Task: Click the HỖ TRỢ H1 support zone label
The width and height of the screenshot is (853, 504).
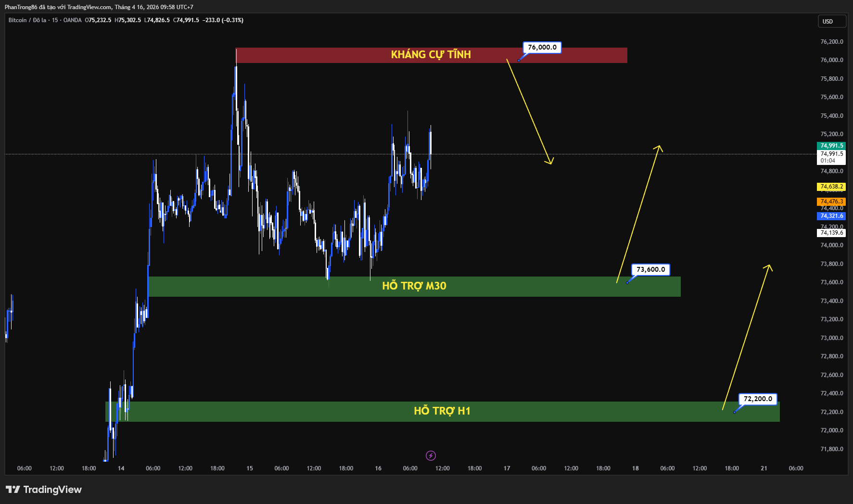Action: 442,411
